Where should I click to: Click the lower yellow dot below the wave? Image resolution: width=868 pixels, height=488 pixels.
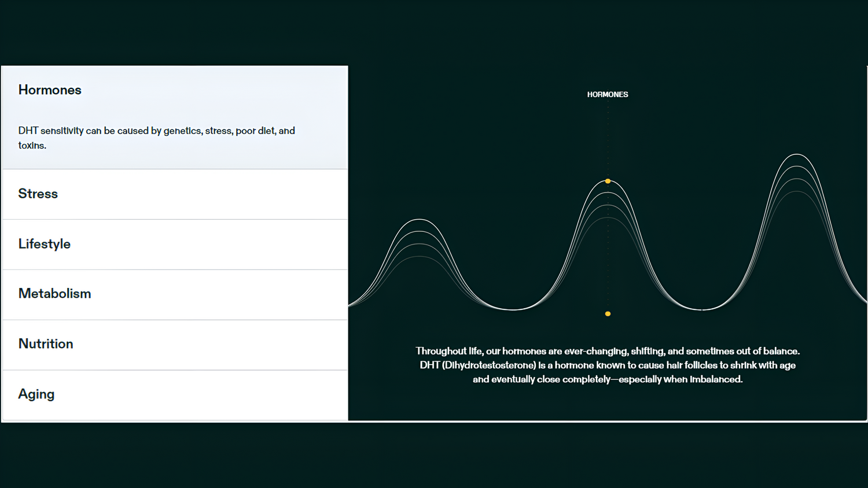tap(608, 314)
